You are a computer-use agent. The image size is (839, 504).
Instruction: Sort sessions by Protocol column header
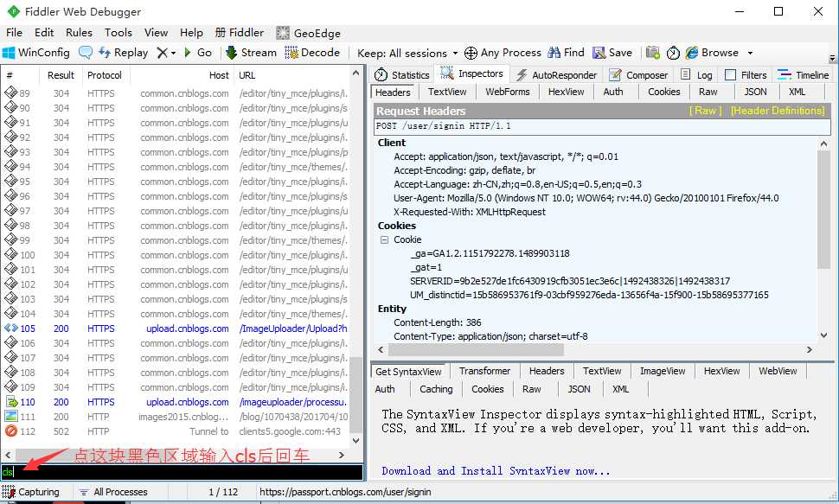(x=105, y=75)
